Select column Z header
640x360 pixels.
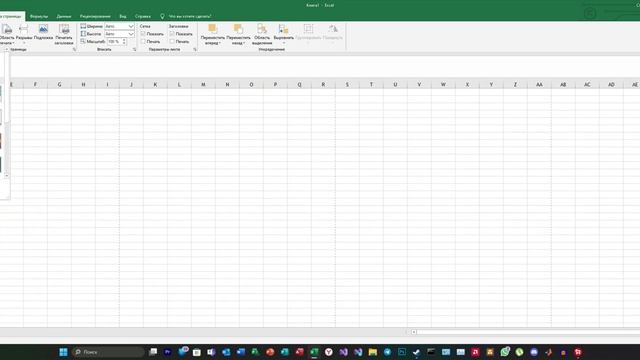[515, 84]
